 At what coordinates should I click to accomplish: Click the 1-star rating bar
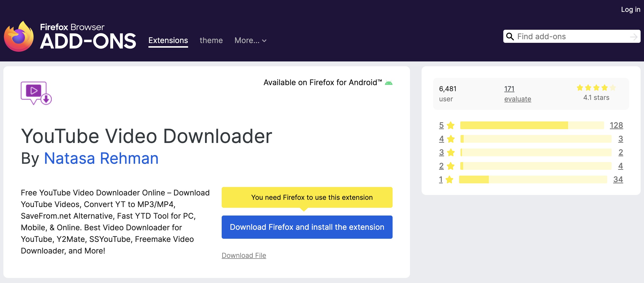[533, 179]
